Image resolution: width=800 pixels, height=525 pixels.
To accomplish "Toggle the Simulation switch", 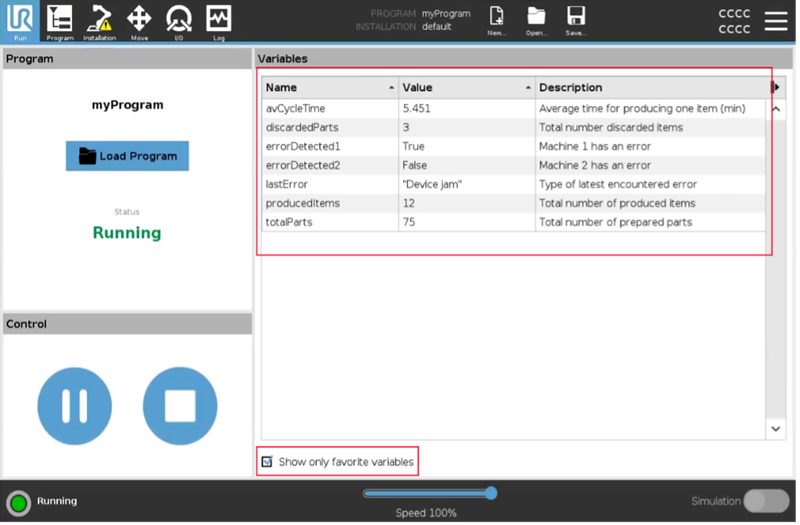I will [x=766, y=501].
